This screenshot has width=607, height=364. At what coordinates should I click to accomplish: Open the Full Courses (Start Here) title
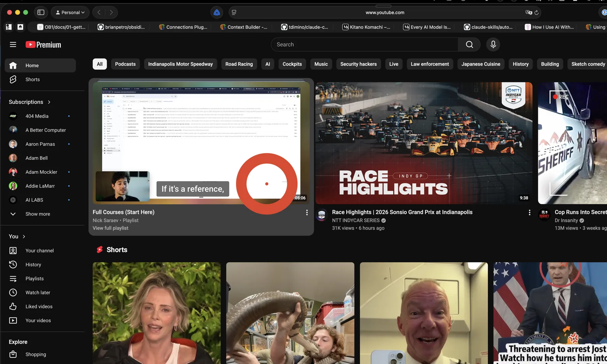tap(123, 212)
